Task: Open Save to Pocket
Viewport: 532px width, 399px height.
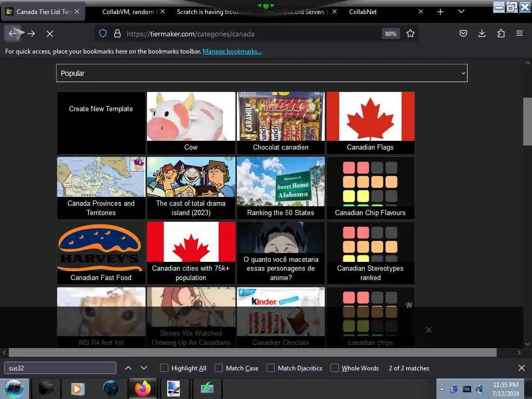Action: click(x=463, y=33)
